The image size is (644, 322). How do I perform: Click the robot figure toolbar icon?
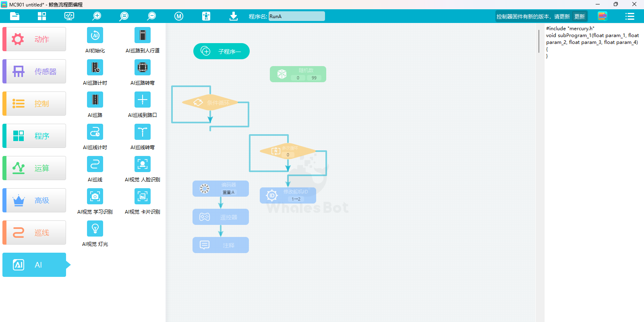click(206, 16)
